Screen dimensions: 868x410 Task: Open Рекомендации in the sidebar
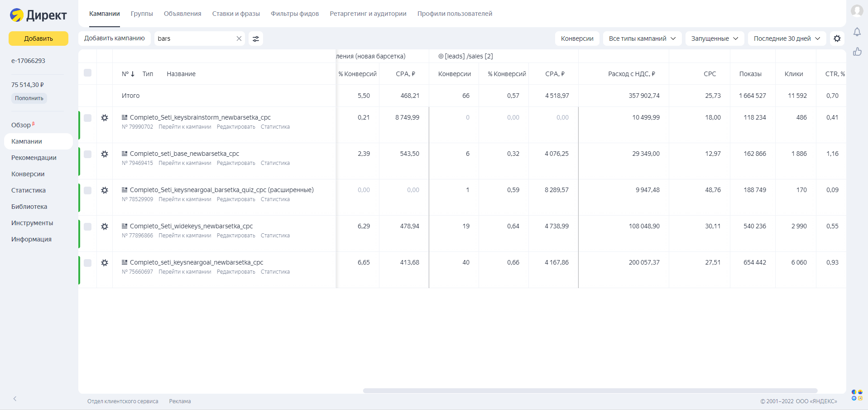coord(34,158)
